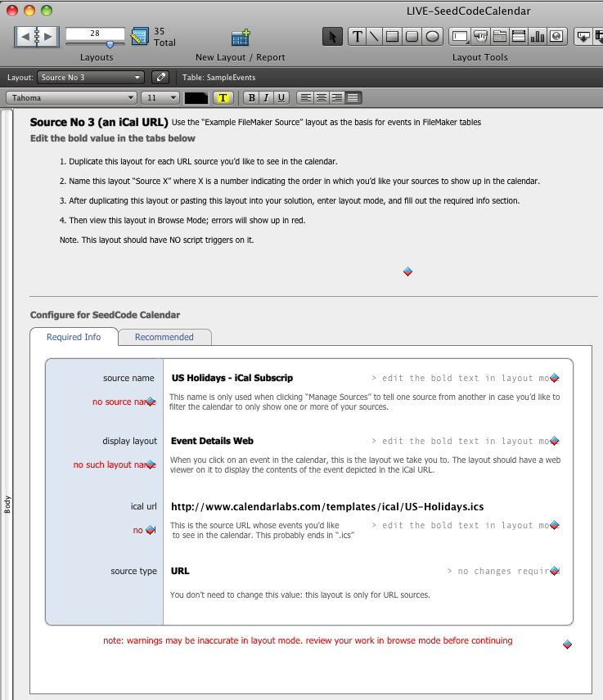This screenshot has width=603, height=700.
Task: Click the Body part label on the left edge
Action: (x=7, y=504)
